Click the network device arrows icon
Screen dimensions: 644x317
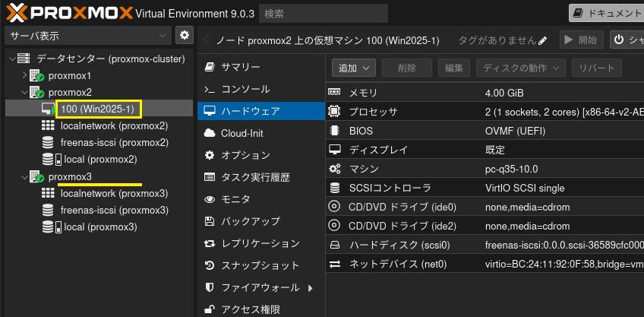pos(335,264)
